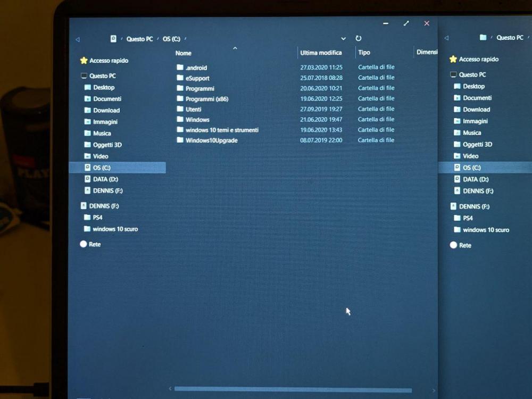Click OS (C:) breadcrumb in address bar
Image resolution: width=532 pixels, height=399 pixels.
[171, 39]
